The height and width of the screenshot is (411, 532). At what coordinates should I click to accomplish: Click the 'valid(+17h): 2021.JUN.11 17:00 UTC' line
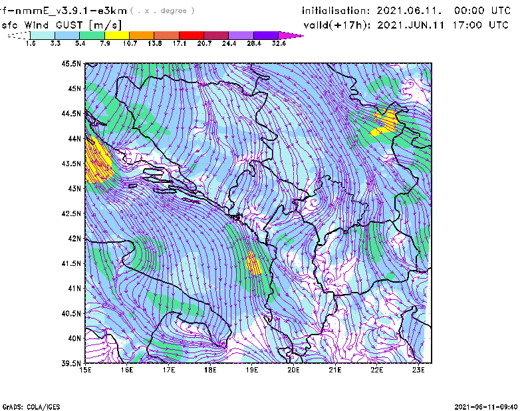pyautogui.click(x=406, y=25)
